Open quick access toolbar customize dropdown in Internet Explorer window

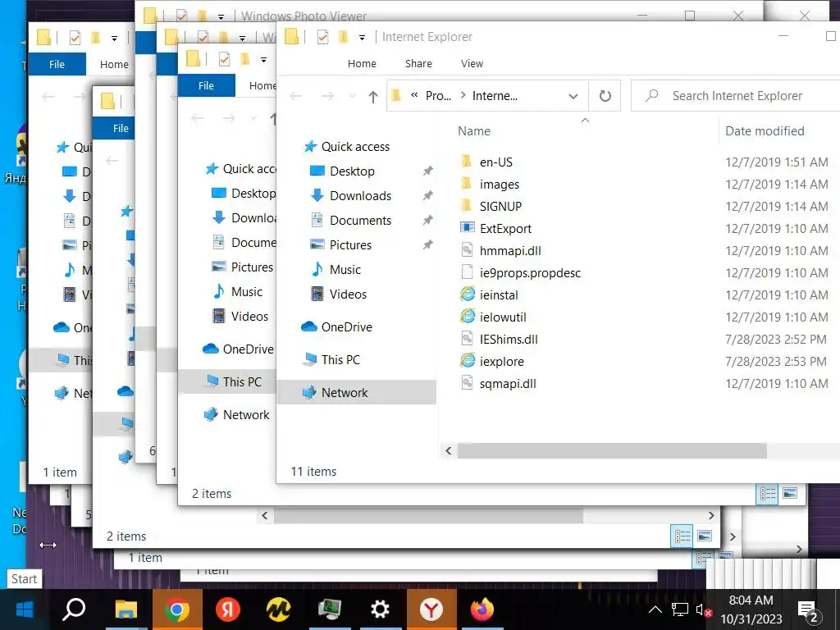click(x=362, y=38)
